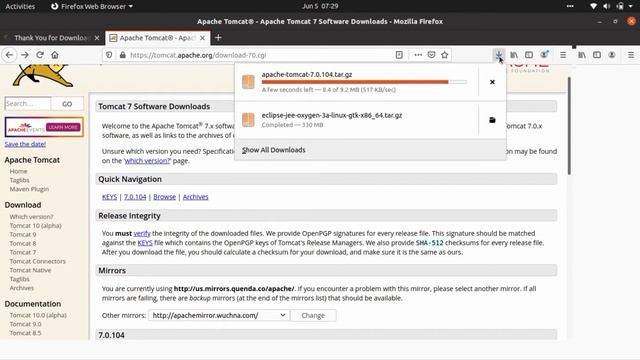This screenshot has height=360, width=640.
Task: Cancel the apache-tomcat-7.0.104.tar.gz download
Action: (492, 82)
